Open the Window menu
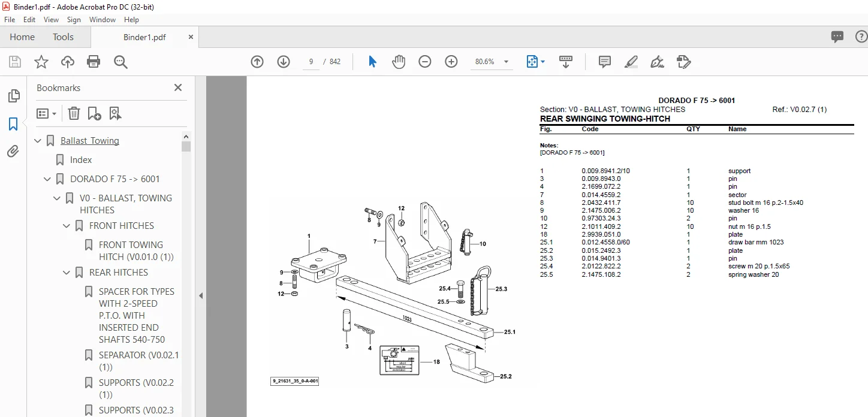This screenshot has width=868, height=417. (103, 20)
